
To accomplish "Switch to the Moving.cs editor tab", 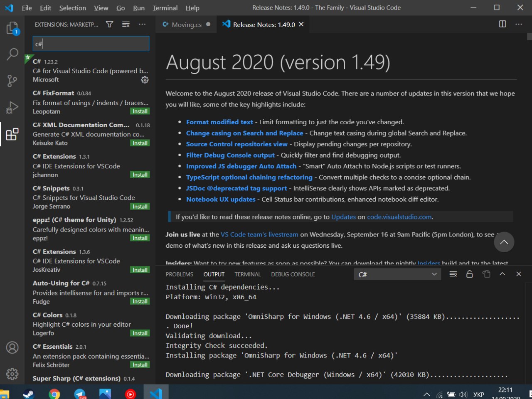I will [186, 25].
